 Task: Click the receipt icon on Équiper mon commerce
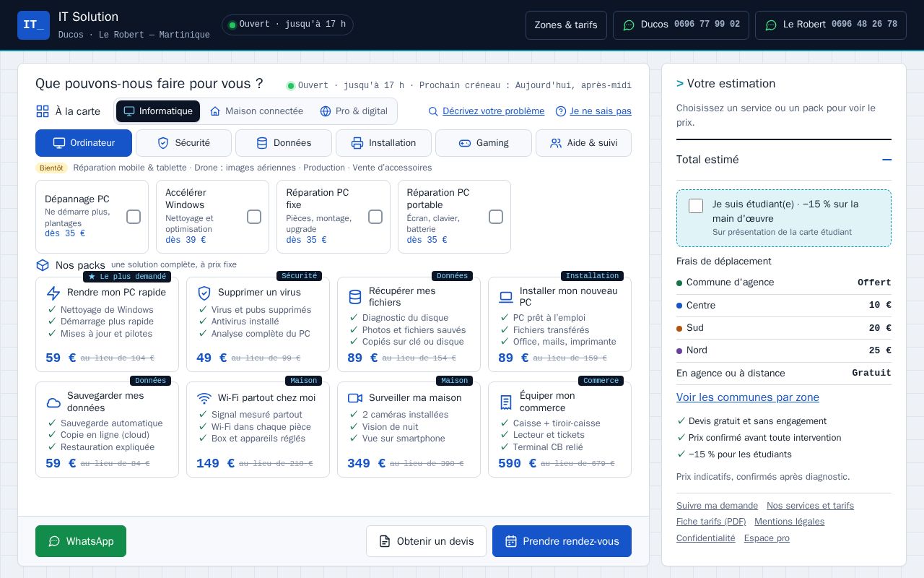pos(506,402)
